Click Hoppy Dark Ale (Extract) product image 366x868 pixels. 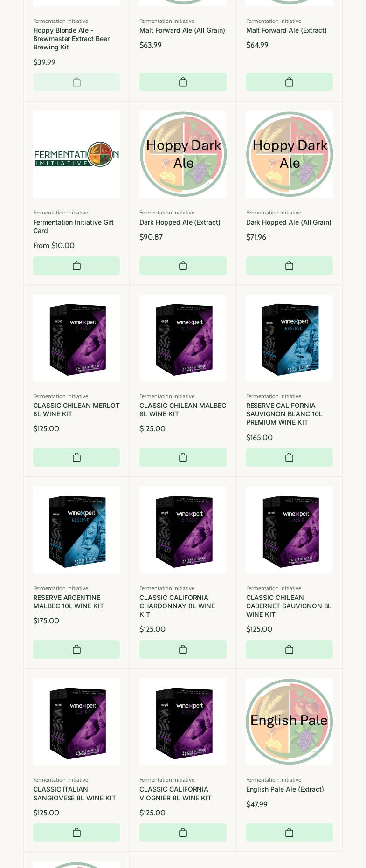(183, 154)
